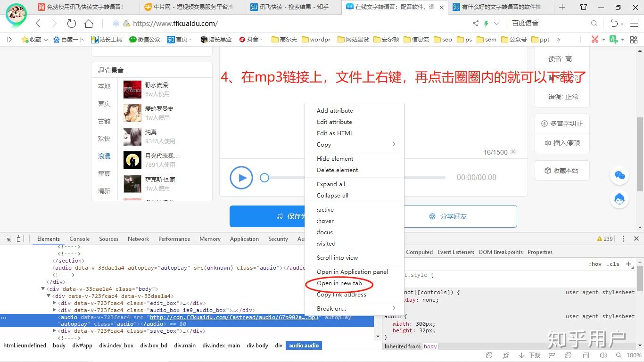Click the green lightning speed-mode icon
The width and height of the screenshot is (644, 362).
486,24
